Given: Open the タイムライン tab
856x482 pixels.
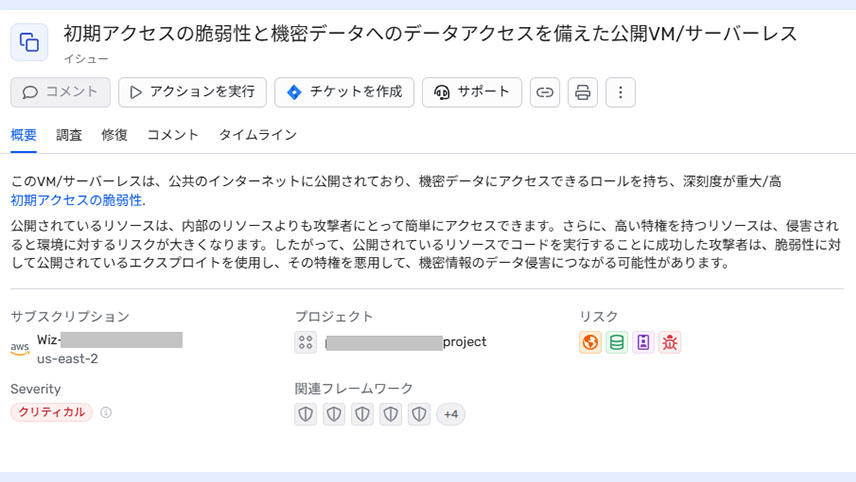Looking at the screenshot, I should [258, 135].
